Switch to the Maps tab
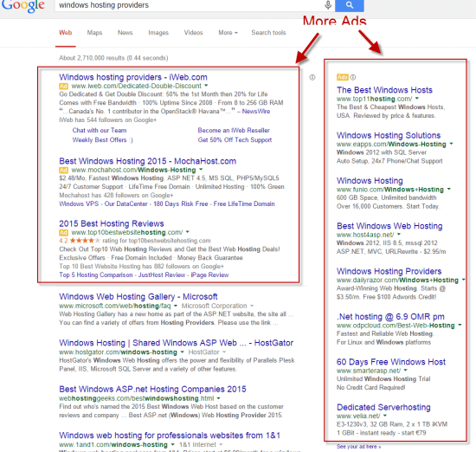Viewport: 476px width, 452px height. [x=94, y=33]
